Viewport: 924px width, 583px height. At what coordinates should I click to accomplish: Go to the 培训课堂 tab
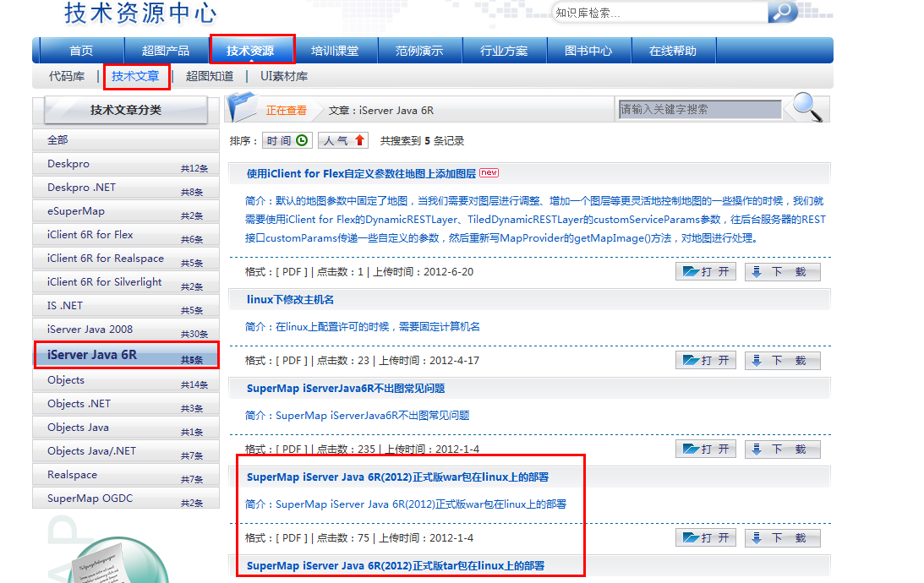[x=335, y=51]
